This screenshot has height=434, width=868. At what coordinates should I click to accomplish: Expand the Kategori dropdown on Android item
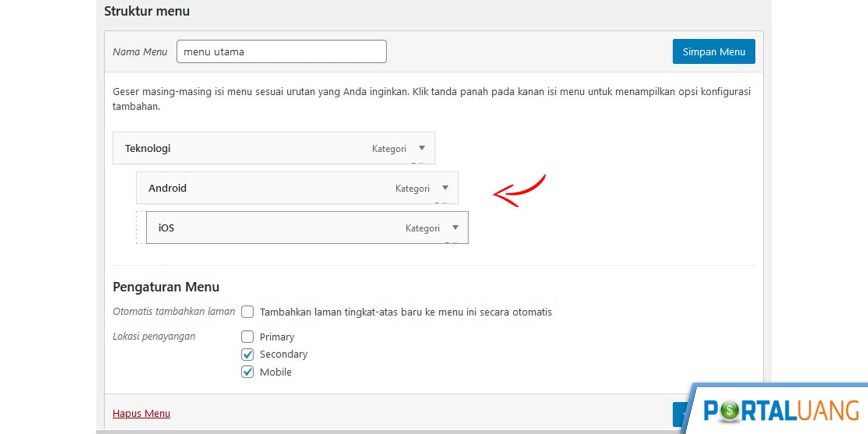pos(445,188)
